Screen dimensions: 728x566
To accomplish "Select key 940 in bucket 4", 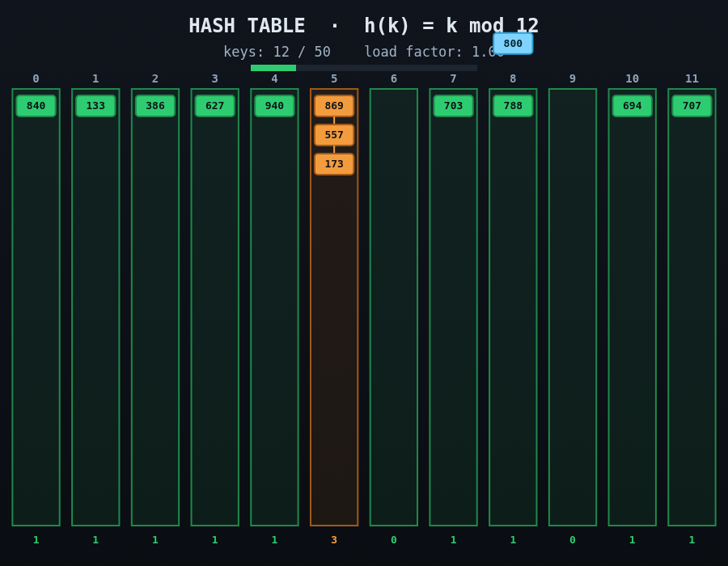I will (274, 106).
